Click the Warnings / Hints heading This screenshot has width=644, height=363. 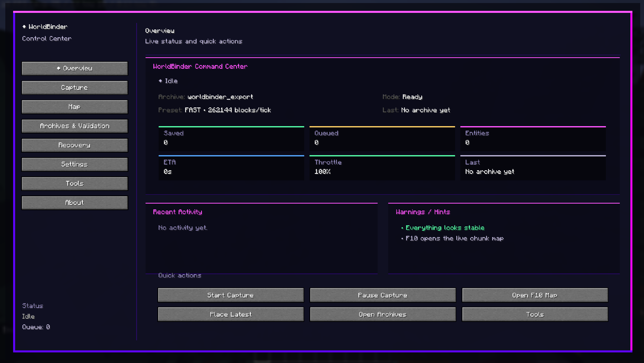(x=423, y=212)
